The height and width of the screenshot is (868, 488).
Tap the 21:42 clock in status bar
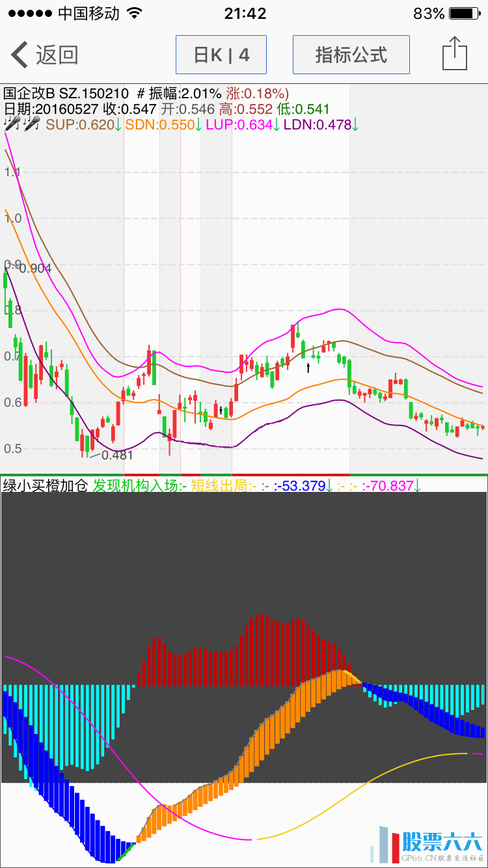[245, 14]
